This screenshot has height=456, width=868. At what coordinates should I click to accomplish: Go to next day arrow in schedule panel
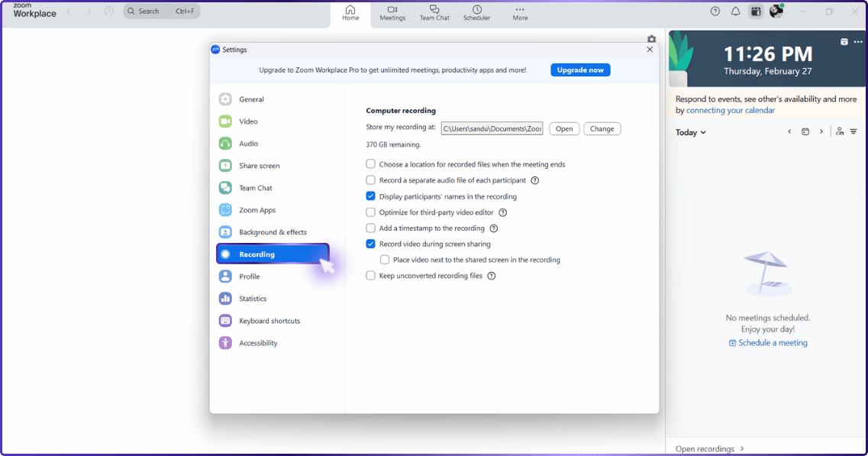click(x=821, y=132)
